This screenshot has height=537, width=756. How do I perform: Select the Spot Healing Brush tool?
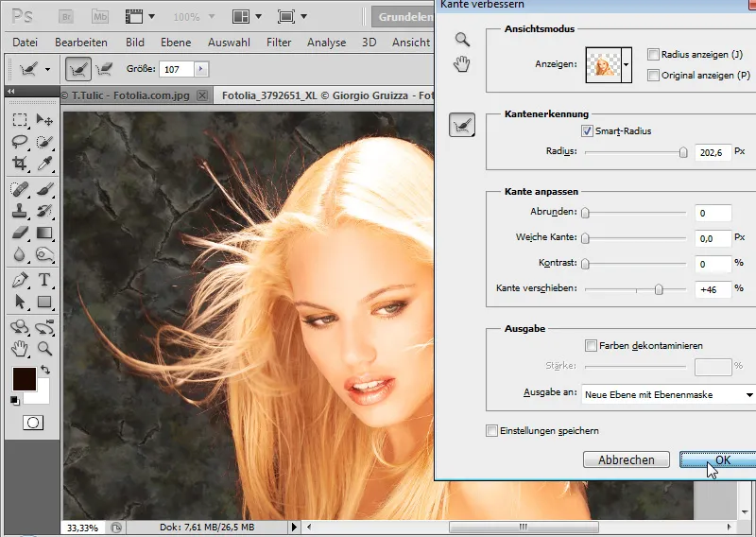tap(20, 189)
